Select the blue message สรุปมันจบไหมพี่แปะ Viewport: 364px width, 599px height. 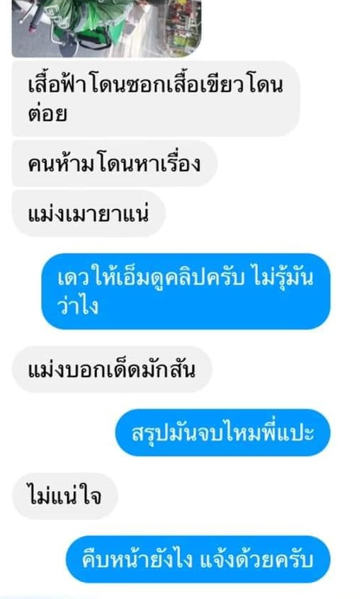[222, 433]
